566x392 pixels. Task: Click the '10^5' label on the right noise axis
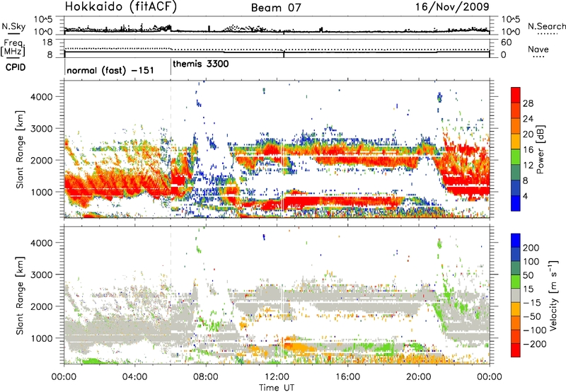[511, 20]
